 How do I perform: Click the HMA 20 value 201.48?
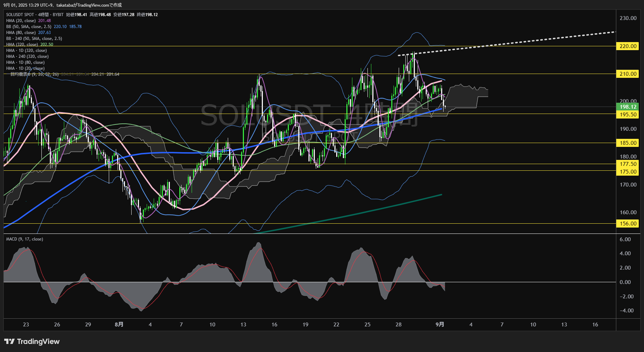pos(45,21)
